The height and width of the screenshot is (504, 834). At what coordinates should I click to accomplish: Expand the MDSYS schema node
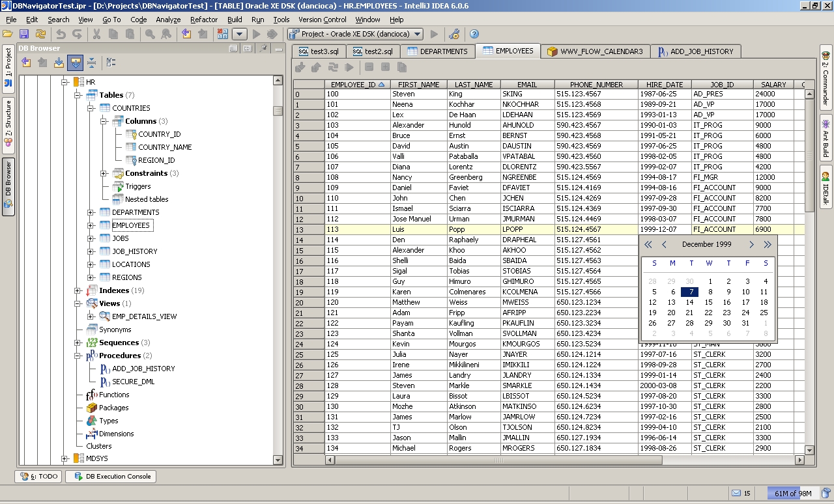click(x=65, y=459)
